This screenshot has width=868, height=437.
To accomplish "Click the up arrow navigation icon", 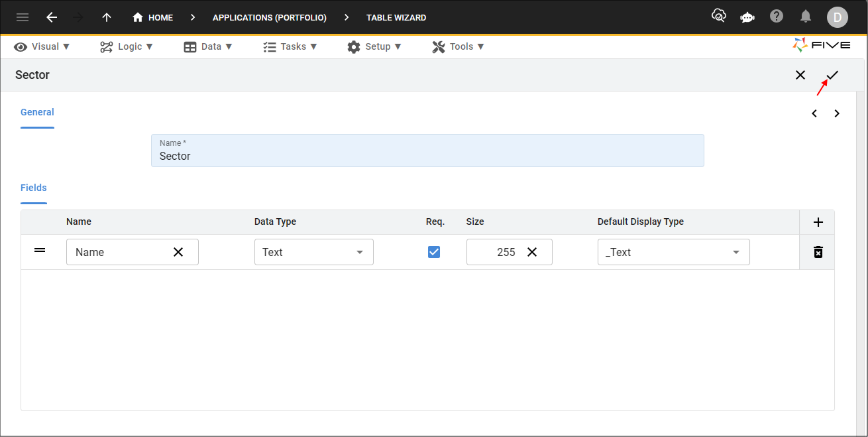I will coord(107,17).
